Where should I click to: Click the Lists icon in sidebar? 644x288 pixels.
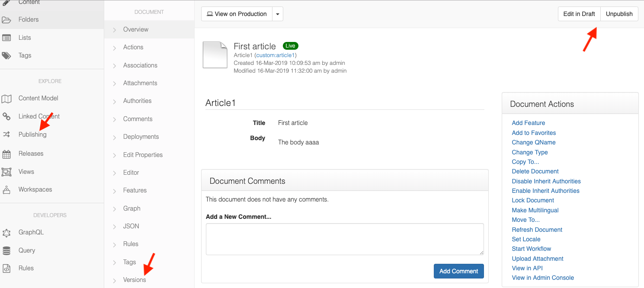coord(6,38)
